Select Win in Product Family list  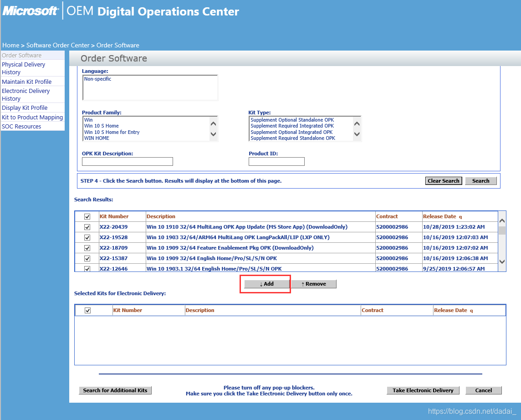tap(88, 120)
